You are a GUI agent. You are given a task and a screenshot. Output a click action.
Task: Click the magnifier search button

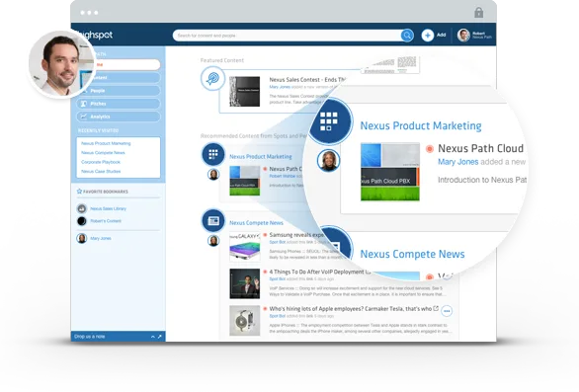pos(407,36)
